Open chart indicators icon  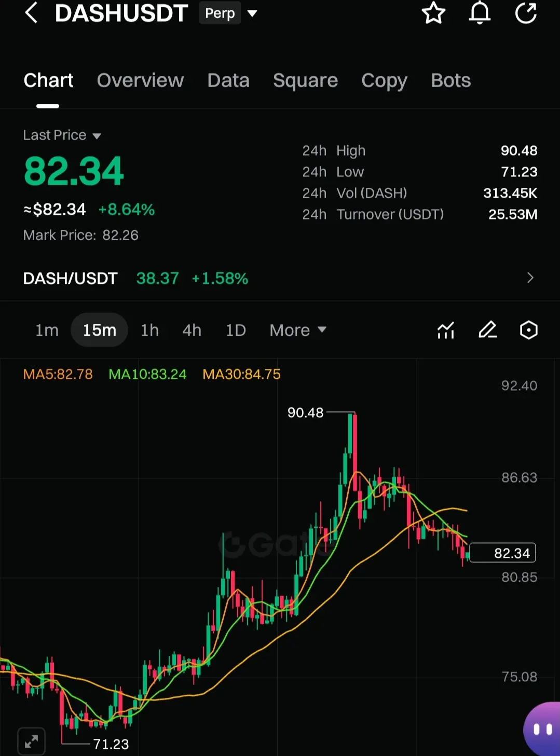446,330
